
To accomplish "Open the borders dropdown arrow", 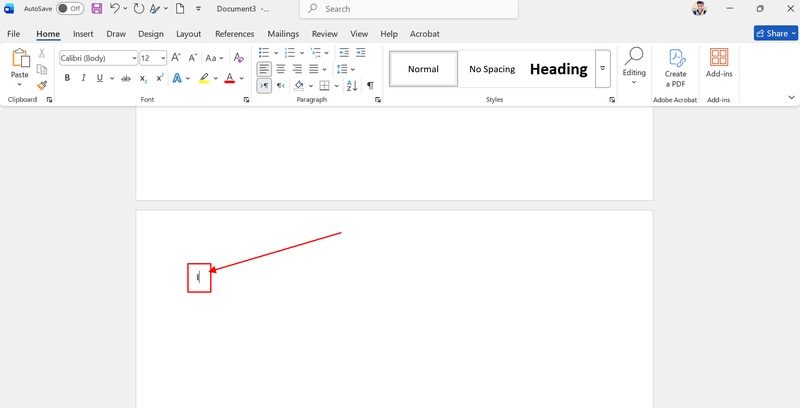I will click(337, 86).
